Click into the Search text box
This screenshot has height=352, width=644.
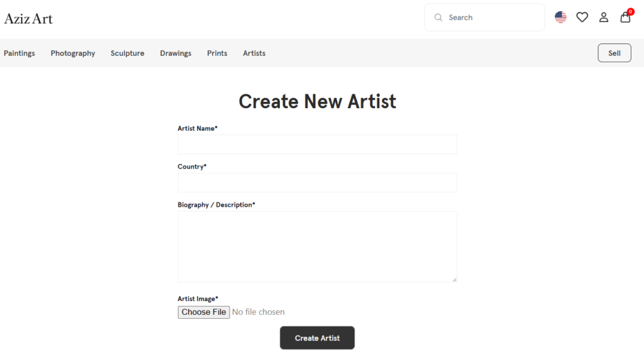(491, 18)
